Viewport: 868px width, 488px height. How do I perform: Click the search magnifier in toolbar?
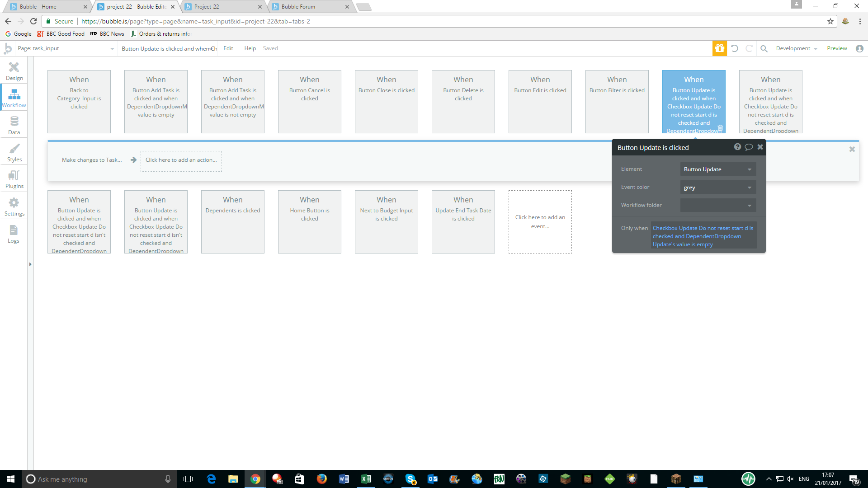pos(764,48)
